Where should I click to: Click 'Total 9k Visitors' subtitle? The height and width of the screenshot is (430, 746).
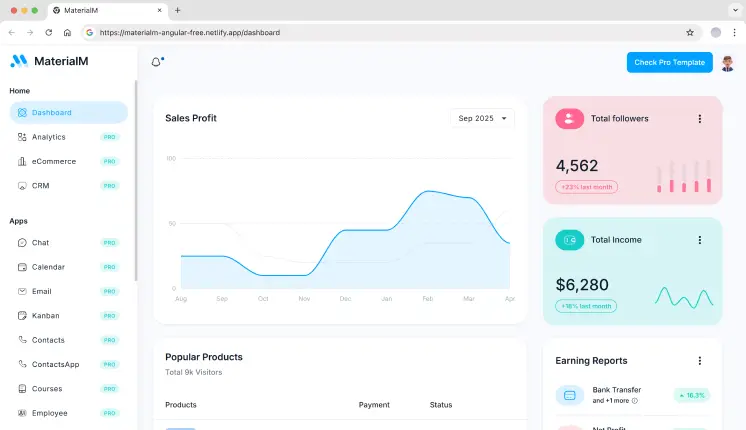(194, 372)
